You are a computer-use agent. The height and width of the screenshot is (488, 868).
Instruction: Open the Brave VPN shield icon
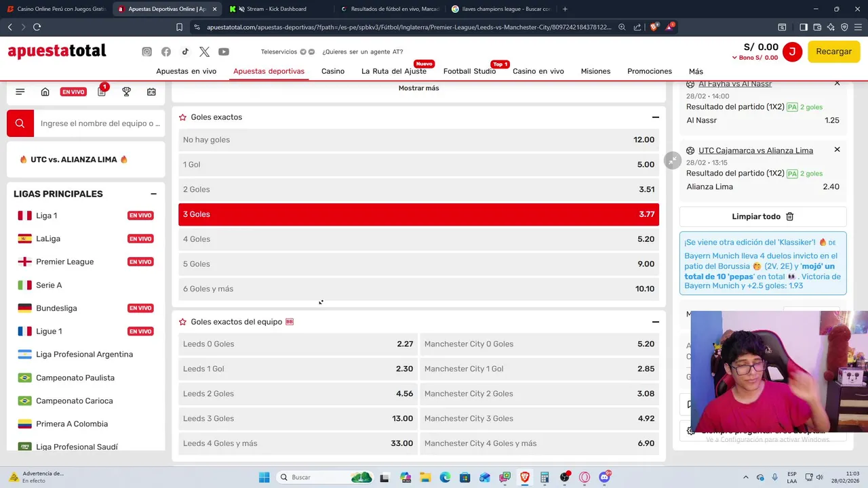click(x=845, y=27)
